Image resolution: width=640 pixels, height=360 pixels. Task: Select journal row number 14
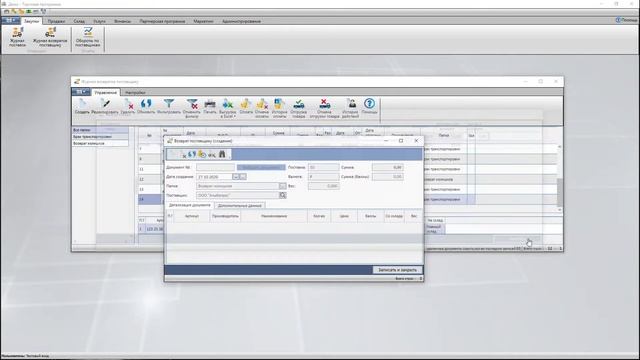tap(151, 199)
